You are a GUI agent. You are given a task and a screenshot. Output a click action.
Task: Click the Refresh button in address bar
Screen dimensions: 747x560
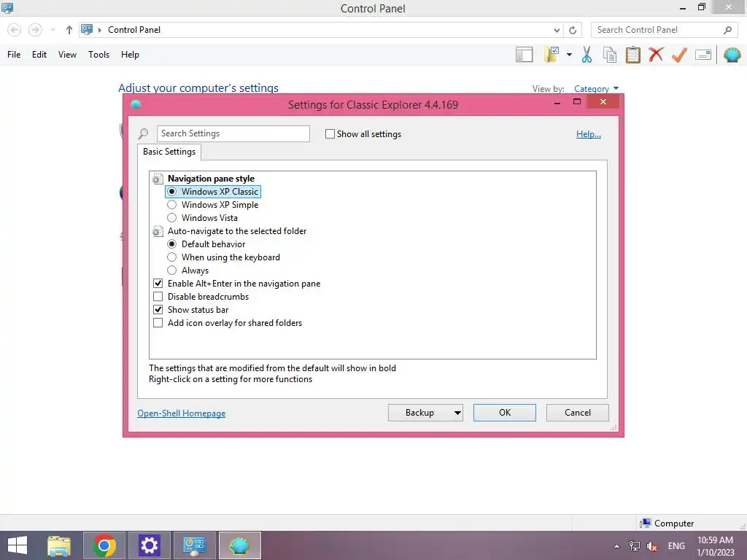tap(573, 30)
